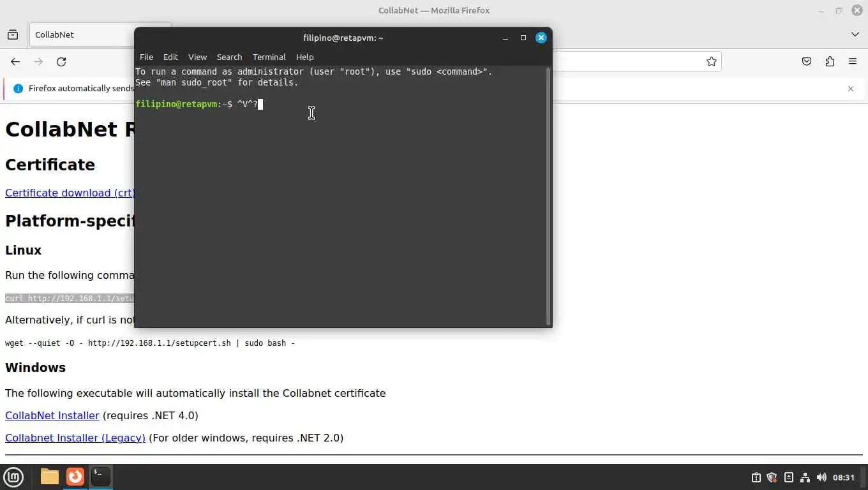This screenshot has height=490, width=868.
Task: Close the terminal window
Action: point(541,38)
